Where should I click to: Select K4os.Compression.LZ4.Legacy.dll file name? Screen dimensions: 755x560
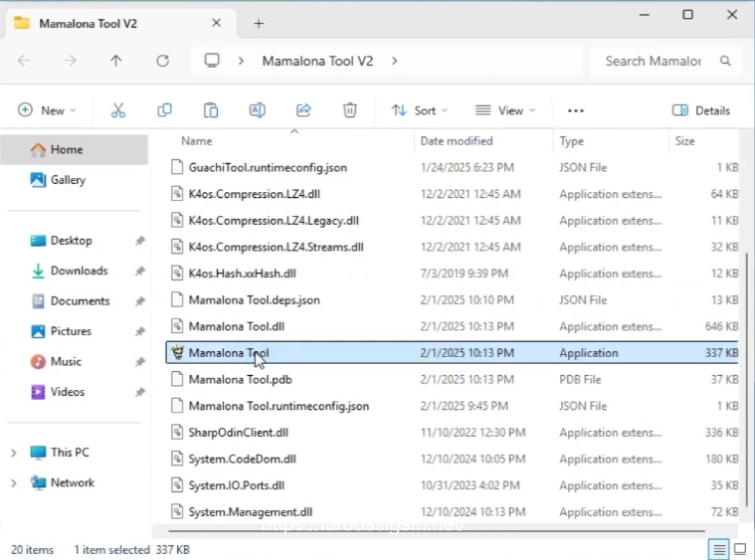click(274, 221)
